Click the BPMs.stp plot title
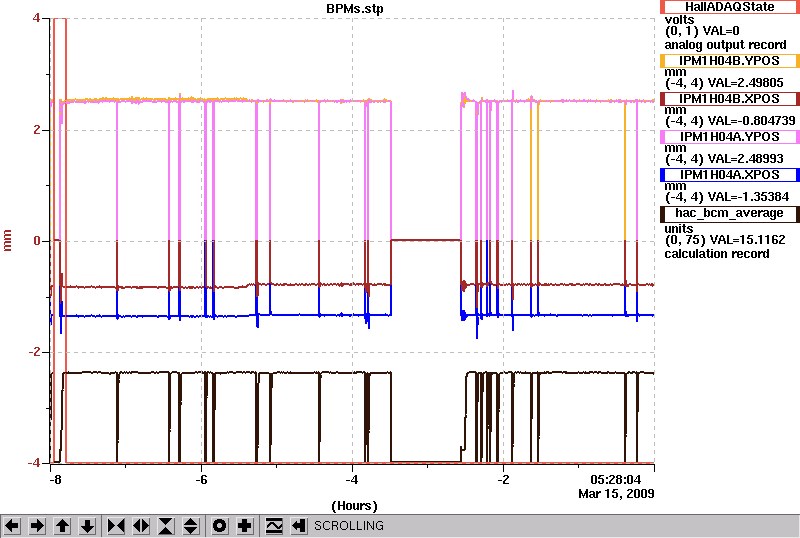Screen dimensions: 800x538 point(355,9)
